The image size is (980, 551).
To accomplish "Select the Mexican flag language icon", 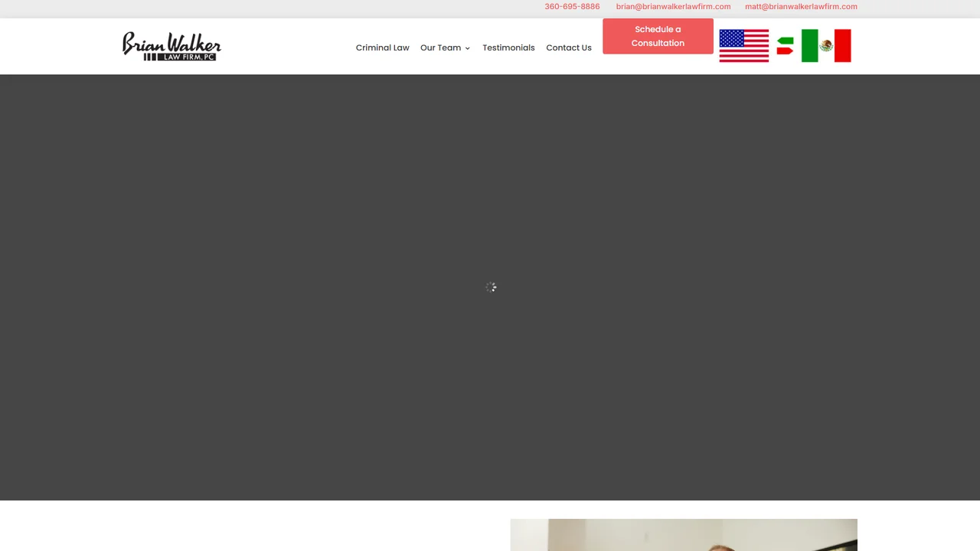I will tap(826, 46).
